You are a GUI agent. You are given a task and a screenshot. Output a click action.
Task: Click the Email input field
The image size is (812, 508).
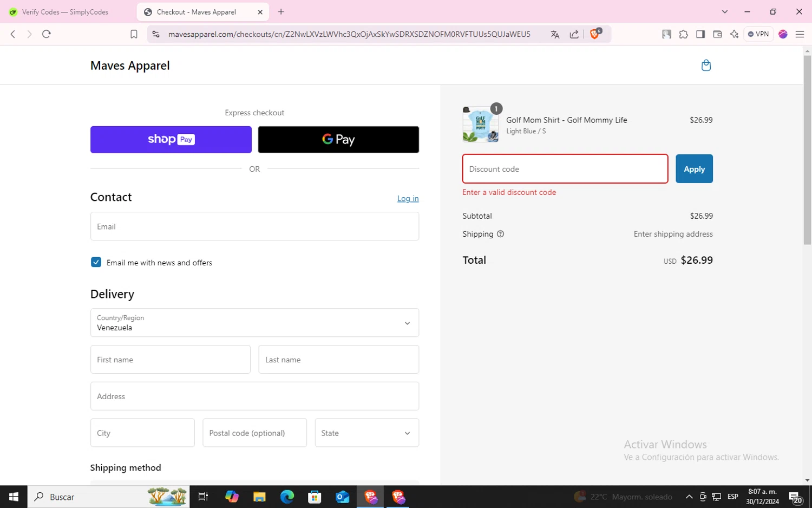click(254, 226)
